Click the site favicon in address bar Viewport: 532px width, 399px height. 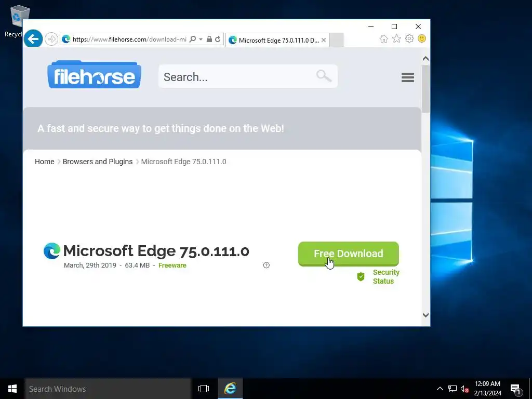pyautogui.click(x=66, y=39)
